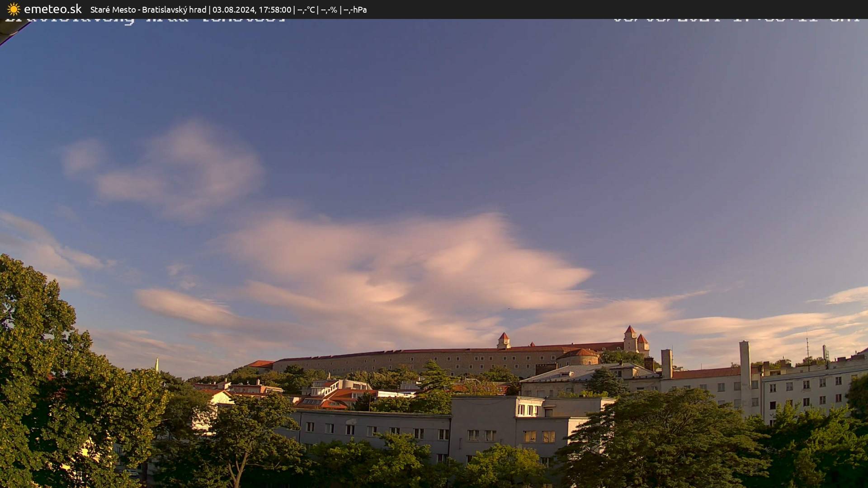868x488 pixels.
Task: Expand the Staré Mesto location label
Action: [114, 9]
